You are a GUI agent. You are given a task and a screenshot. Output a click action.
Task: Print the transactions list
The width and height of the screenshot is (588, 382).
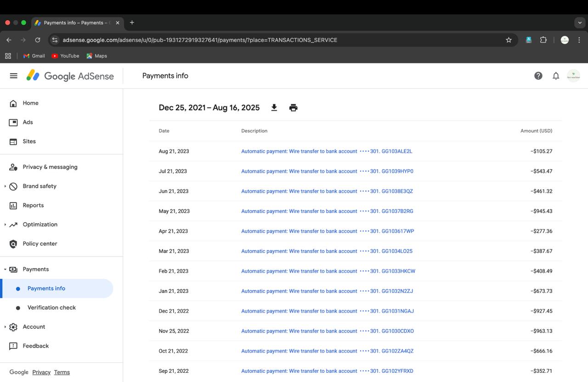pyautogui.click(x=294, y=107)
